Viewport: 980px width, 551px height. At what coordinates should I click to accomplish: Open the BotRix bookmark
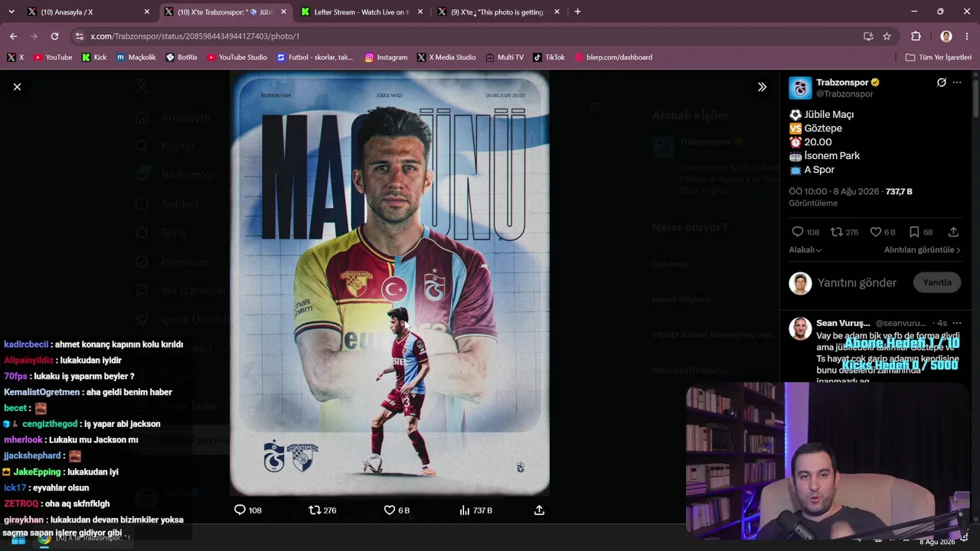pyautogui.click(x=181, y=57)
